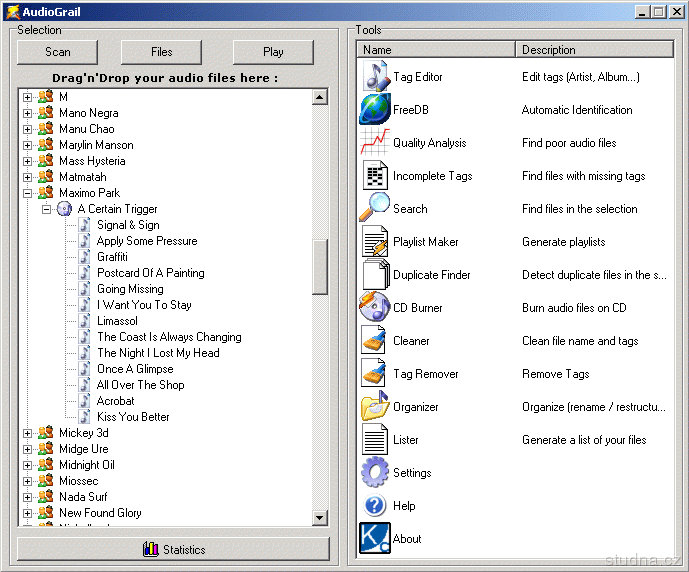The height and width of the screenshot is (572, 689).
Task: Click the Organizer folder icon
Action: (375, 407)
